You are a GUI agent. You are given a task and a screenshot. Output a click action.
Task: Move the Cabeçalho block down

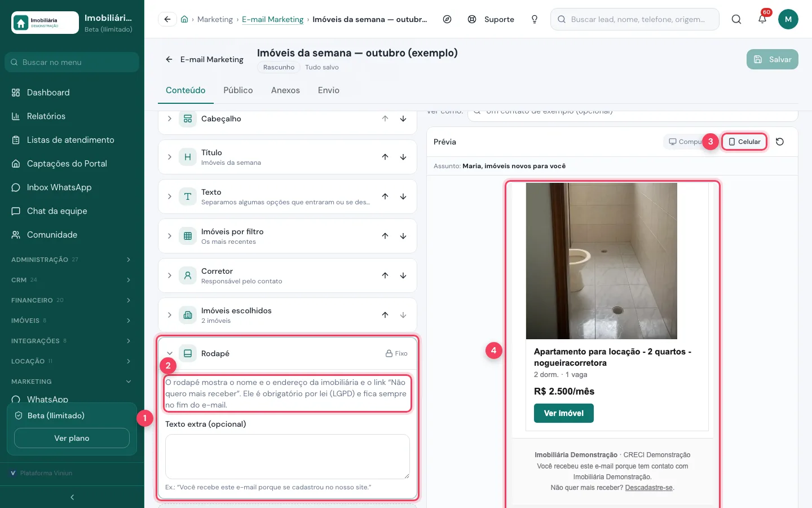coord(403,119)
